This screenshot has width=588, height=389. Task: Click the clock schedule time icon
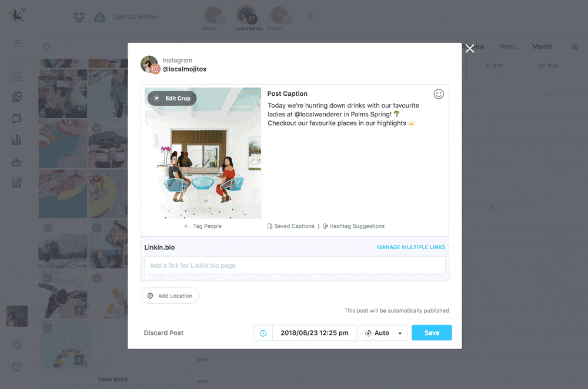click(x=263, y=333)
